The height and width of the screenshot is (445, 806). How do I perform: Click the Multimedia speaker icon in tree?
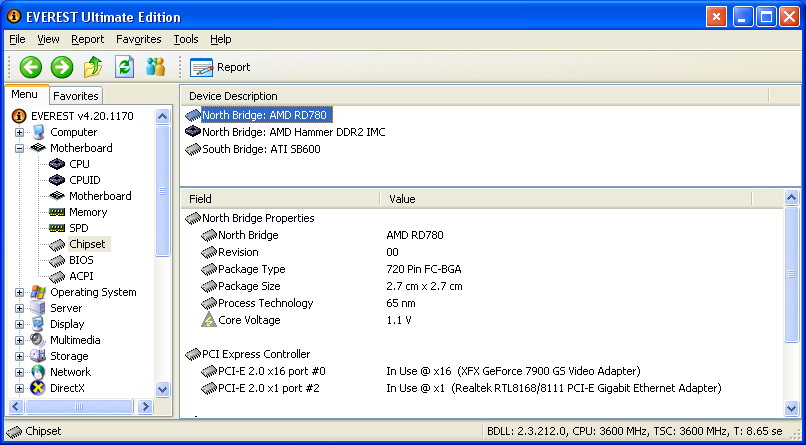pyautogui.click(x=38, y=340)
